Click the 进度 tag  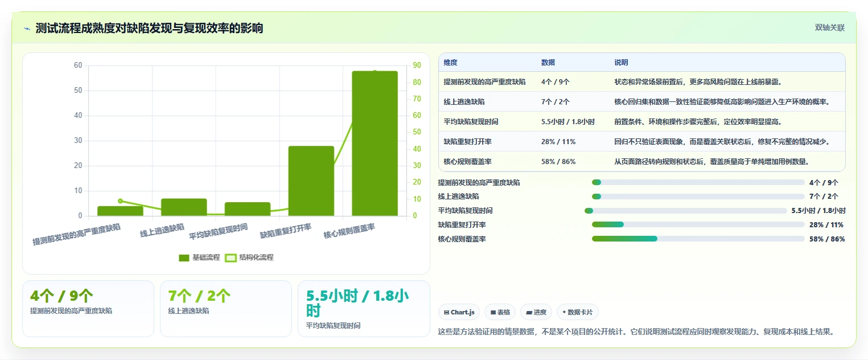pos(536,312)
